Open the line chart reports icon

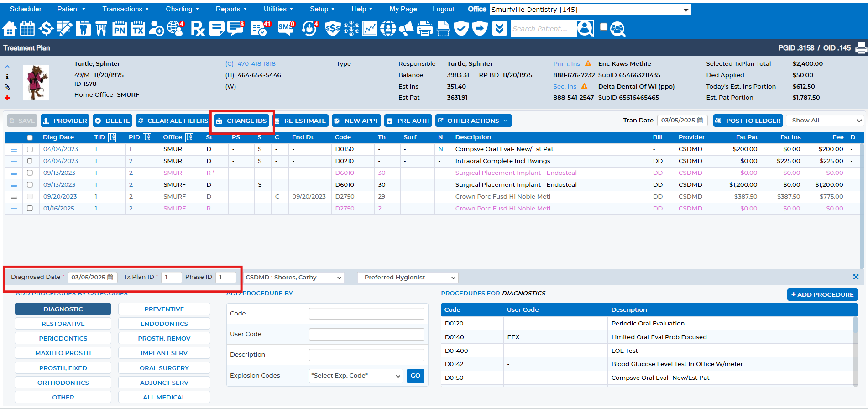pos(370,29)
